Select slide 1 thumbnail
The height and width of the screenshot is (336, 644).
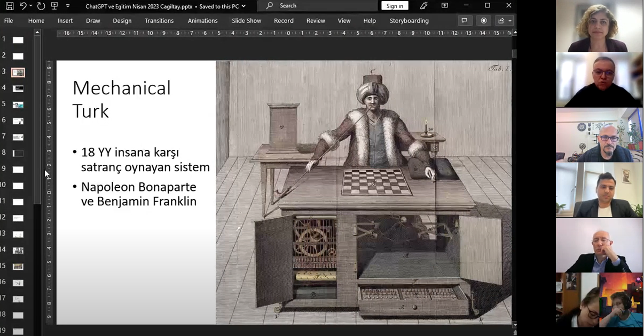(x=18, y=40)
